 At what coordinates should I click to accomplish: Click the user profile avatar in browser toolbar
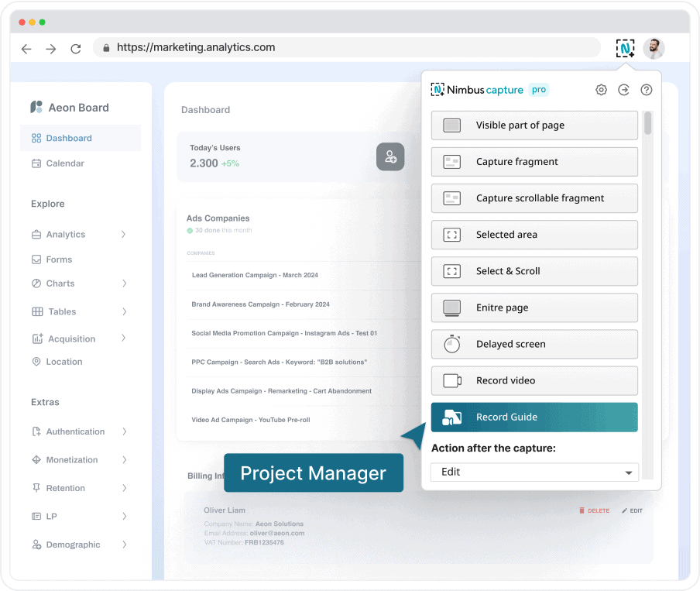click(x=654, y=48)
